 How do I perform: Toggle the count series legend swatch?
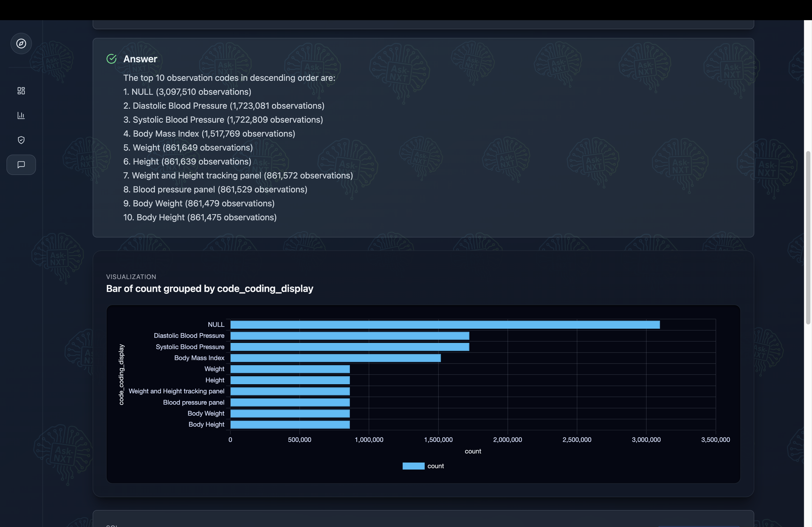413,466
